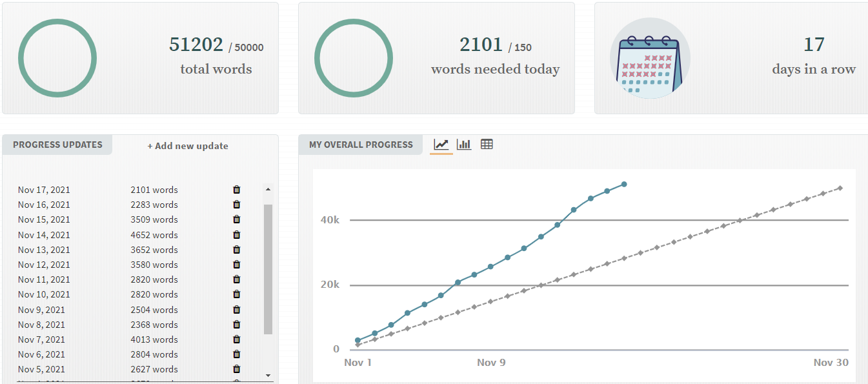Image resolution: width=868 pixels, height=384 pixels.
Task: Switch to the line chart view
Action: pyautogui.click(x=441, y=145)
